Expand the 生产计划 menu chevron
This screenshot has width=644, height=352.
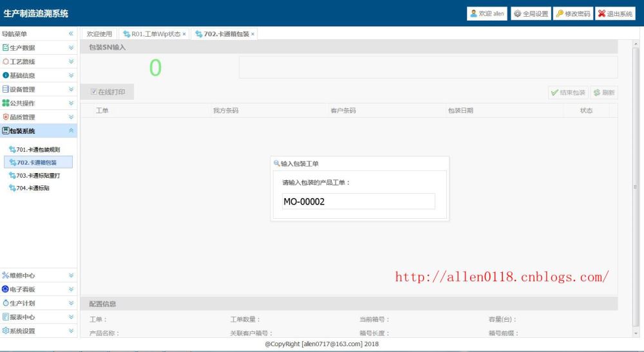(x=71, y=303)
